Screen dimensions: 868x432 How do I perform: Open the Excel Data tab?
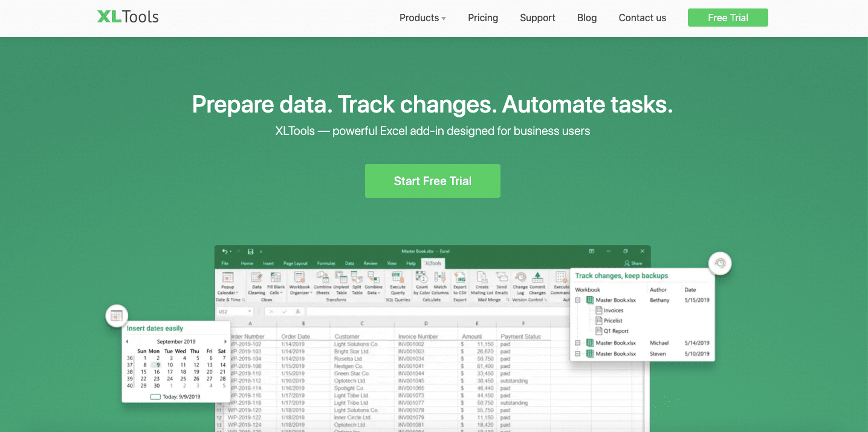(349, 263)
